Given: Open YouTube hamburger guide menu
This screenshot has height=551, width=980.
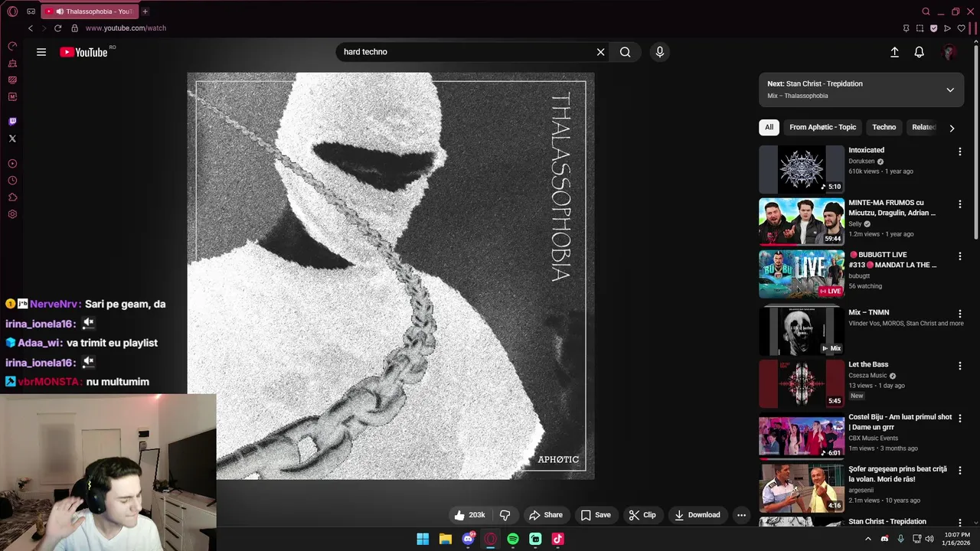Looking at the screenshot, I should click(41, 52).
